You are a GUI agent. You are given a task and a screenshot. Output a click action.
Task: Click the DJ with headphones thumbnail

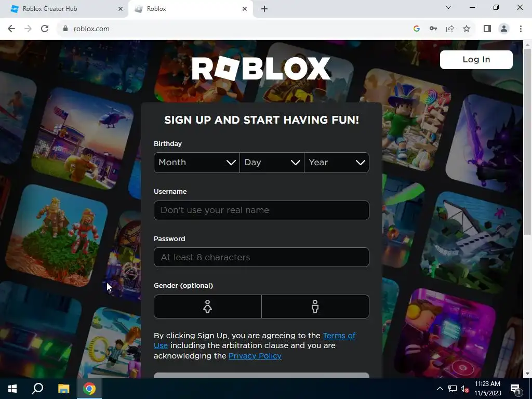coord(445,334)
